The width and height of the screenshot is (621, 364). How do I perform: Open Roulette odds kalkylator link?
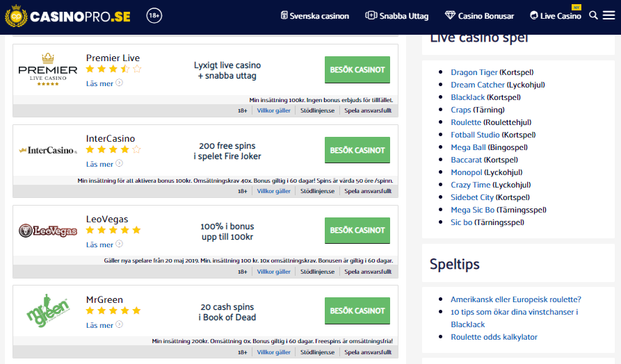494,337
